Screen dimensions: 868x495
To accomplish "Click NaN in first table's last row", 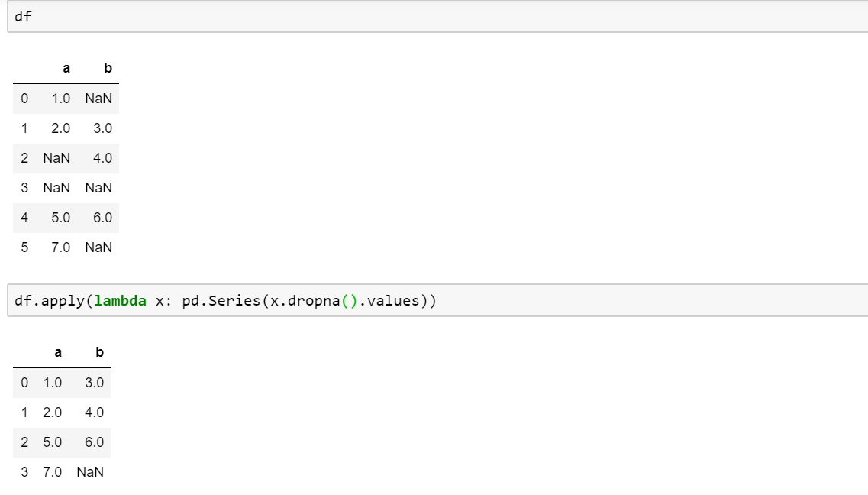I will coord(98,247).
